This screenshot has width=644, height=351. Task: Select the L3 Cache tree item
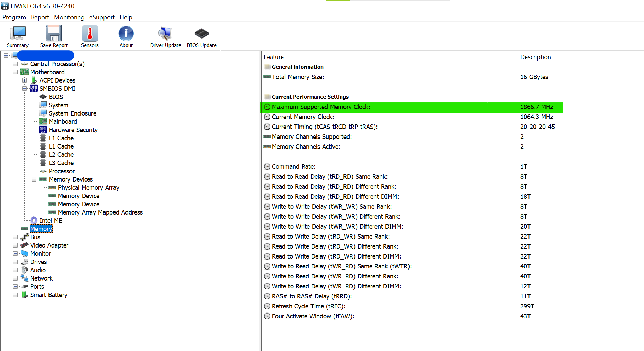tap(61, 163)
